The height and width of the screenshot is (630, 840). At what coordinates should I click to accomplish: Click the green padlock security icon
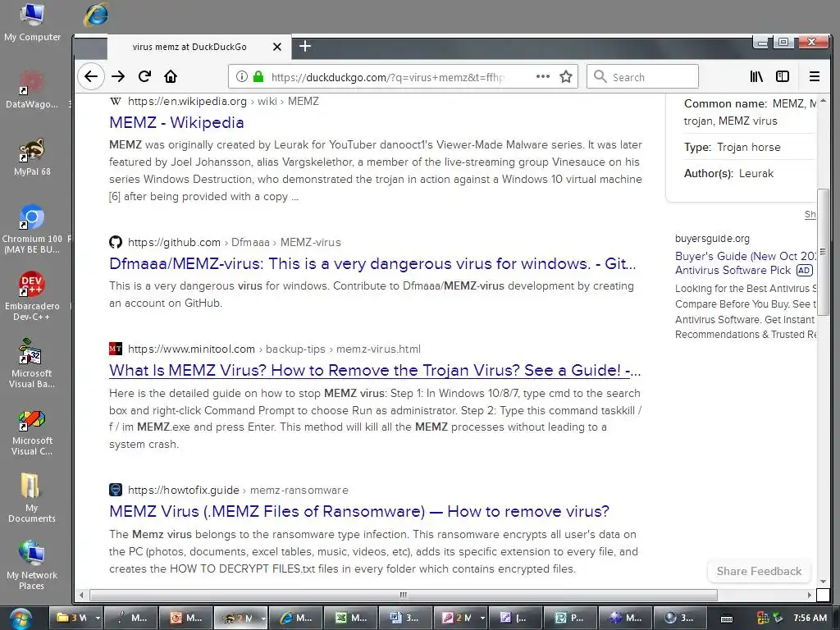258,76
